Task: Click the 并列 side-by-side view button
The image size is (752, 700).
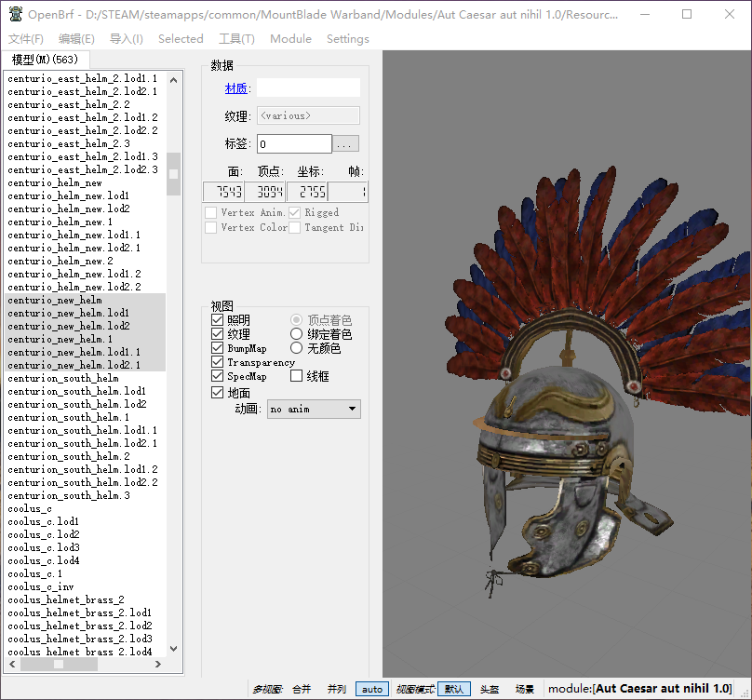Action: (x=337, y=689)
